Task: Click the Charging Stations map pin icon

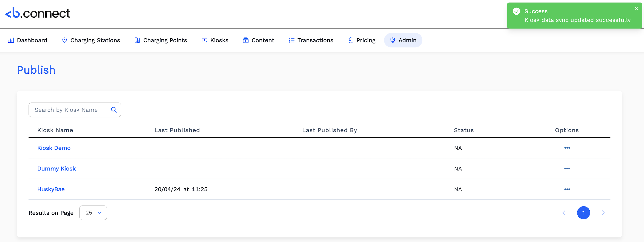Action: click(64, 40)
